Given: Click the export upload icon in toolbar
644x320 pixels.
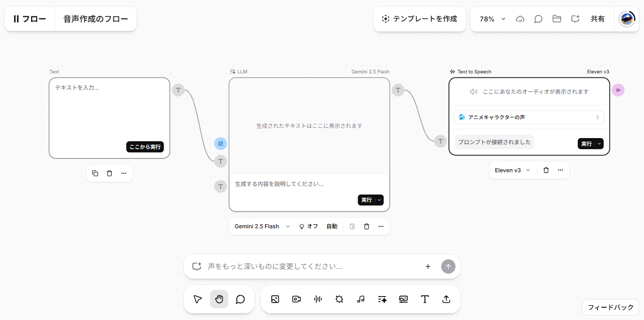Looking at the screenshot, I should [446, 299].
